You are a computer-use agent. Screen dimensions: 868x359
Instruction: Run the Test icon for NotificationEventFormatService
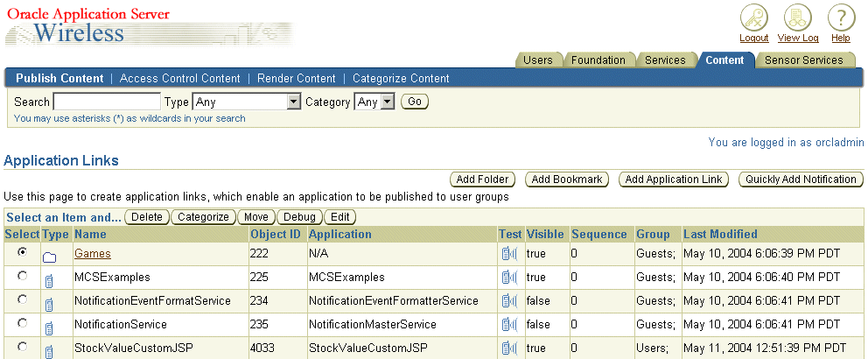click(x=509, y=301)
